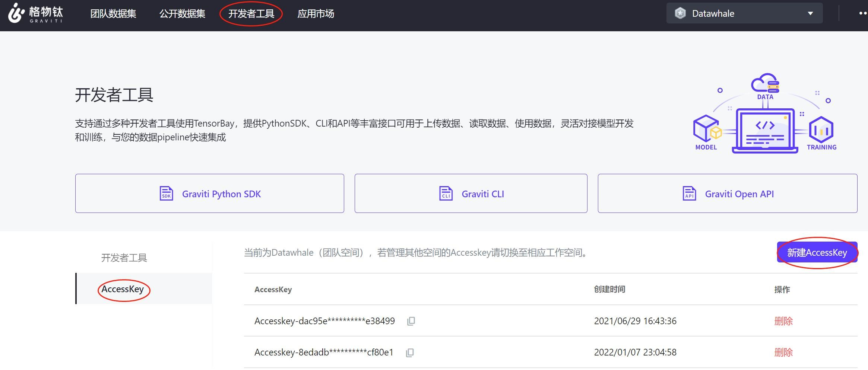Select key text Accesskey-8edadb**********cf80e1

(324, 352)
